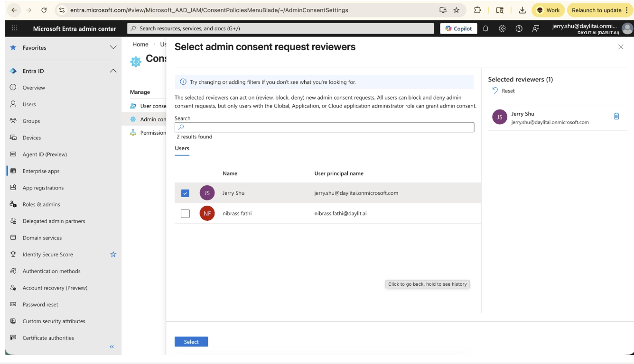Click jerry.shu@daylitai.onmicrosoft.com in the users table
Screen dimensions: 634x364
tap(356, 193)
